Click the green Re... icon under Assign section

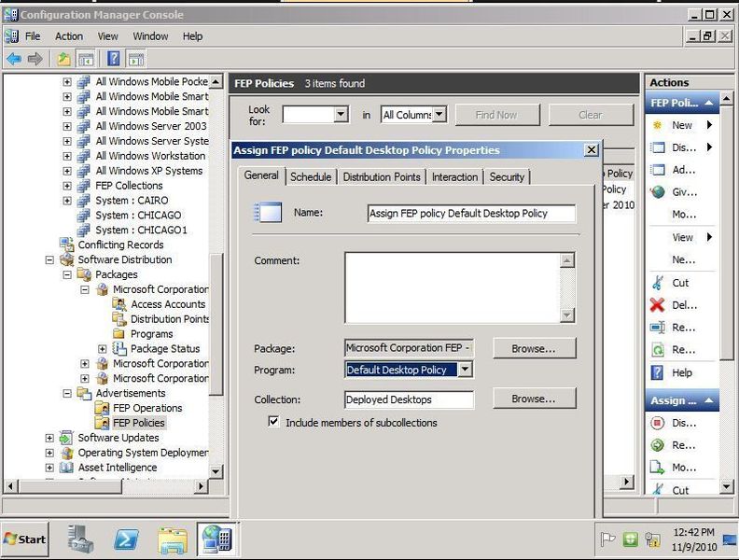[x=658, y=445]
